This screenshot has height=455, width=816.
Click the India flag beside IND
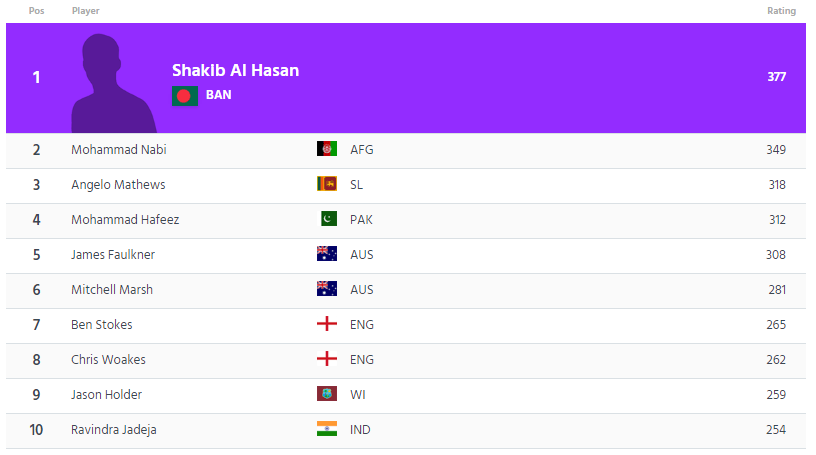327,430
